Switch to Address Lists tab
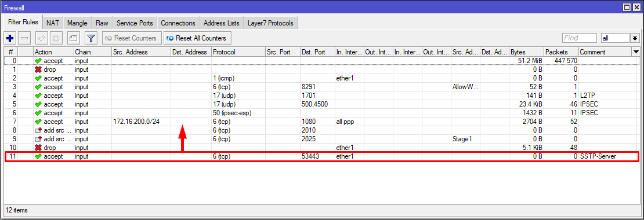 222,23
